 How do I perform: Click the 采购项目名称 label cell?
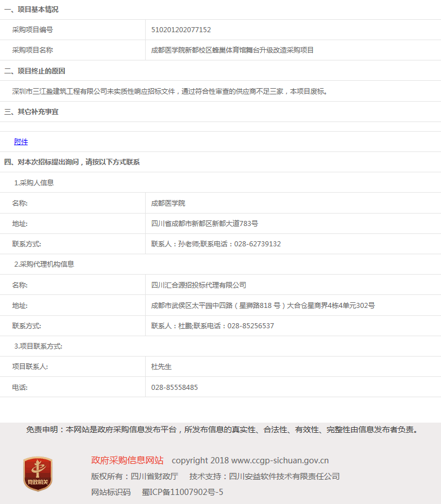click(73, 50)
